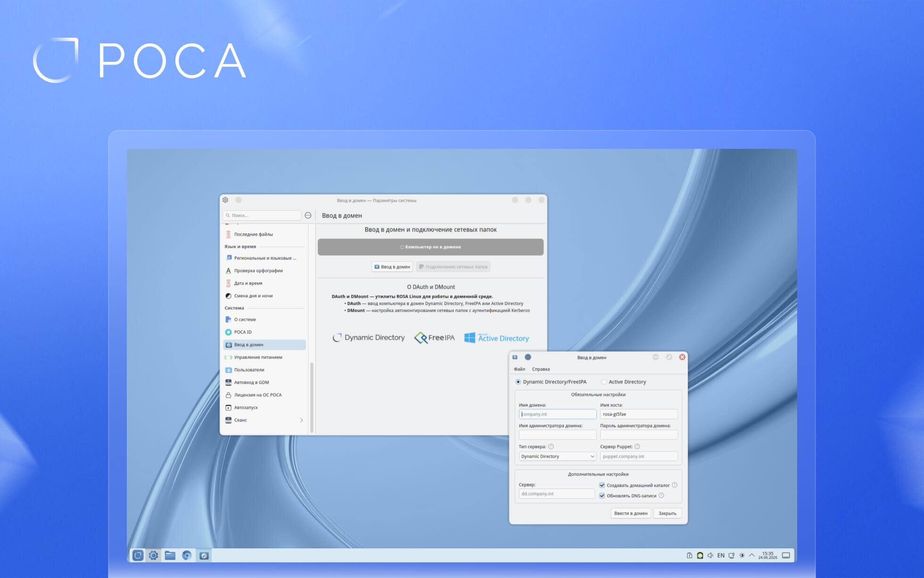Select Dynamic Directory/FreeIPA radio option
Screen dimensions: 924x578
(x=518, y=382)
